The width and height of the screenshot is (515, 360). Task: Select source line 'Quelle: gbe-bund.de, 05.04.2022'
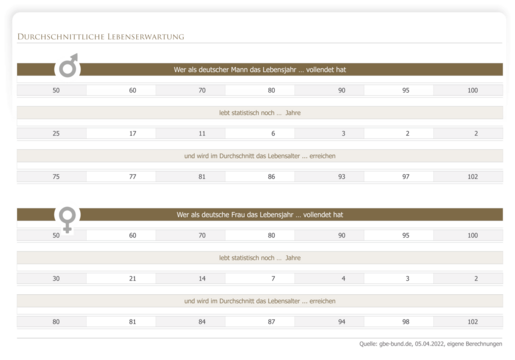[x=431, y=344]
